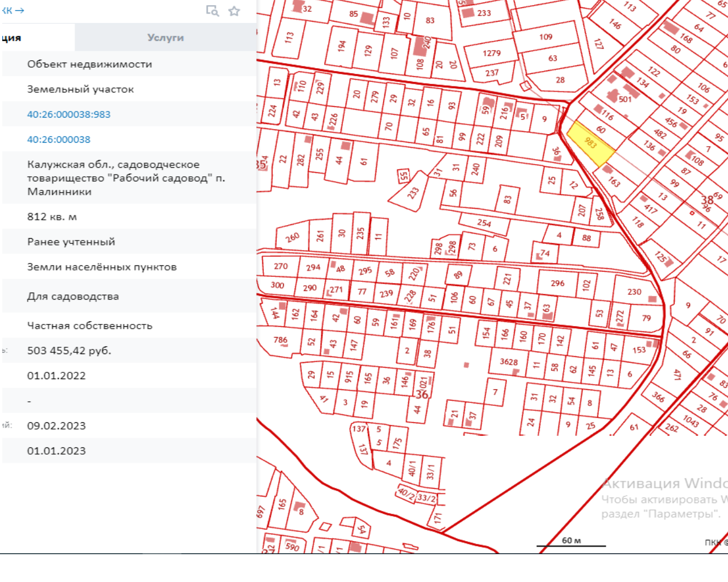Click parcel 1043 on the map
Viewport: 728px width, 582px height.
click(690, 421)
